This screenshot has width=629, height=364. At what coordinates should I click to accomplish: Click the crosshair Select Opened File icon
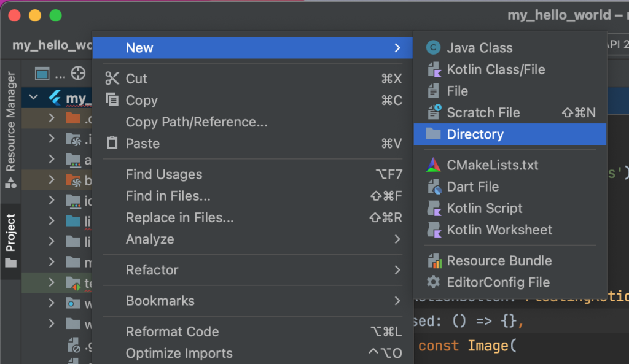click(x=78, y=74)
